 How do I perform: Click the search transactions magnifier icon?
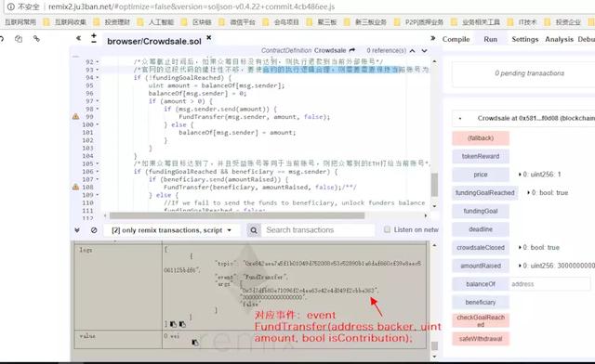254,230
